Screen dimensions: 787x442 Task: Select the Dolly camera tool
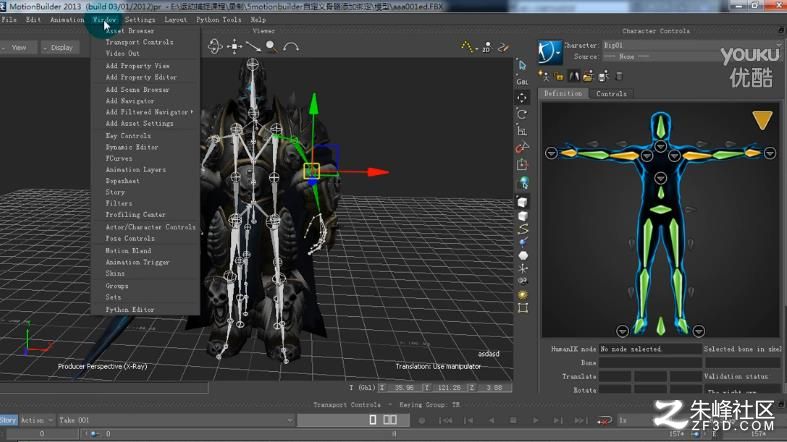[x=253, y=47]
